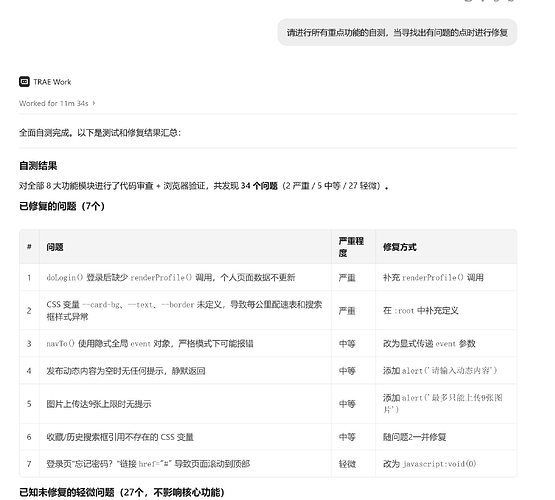
Task: Click the 自测结果 section heading
Action: point(38,166)
